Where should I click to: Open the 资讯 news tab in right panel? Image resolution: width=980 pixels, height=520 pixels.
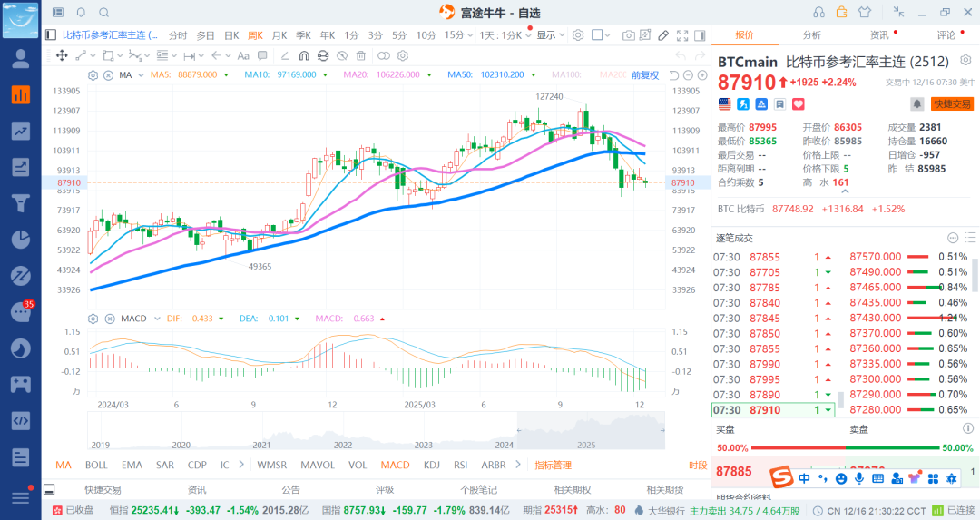click(878, 35)
